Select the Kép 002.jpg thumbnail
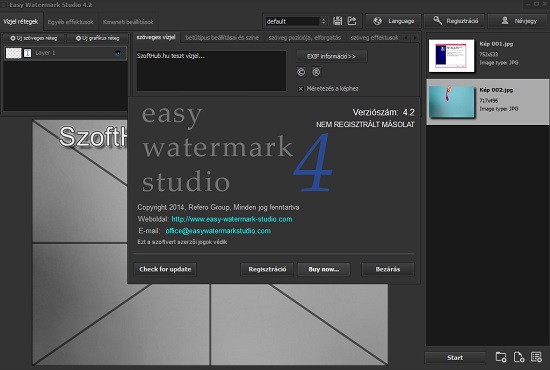This screenshot has height=370, width=550. [x=451, y=102]
